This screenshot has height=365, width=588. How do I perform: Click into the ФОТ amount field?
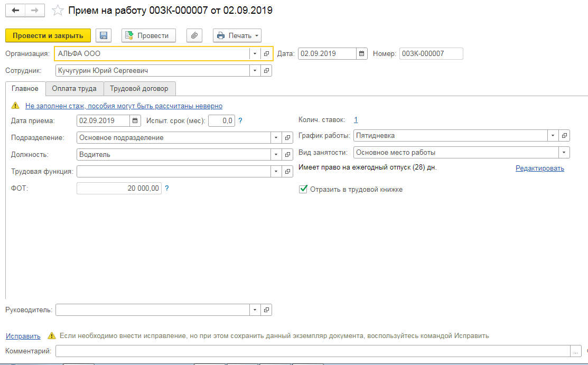pos(119,188)
